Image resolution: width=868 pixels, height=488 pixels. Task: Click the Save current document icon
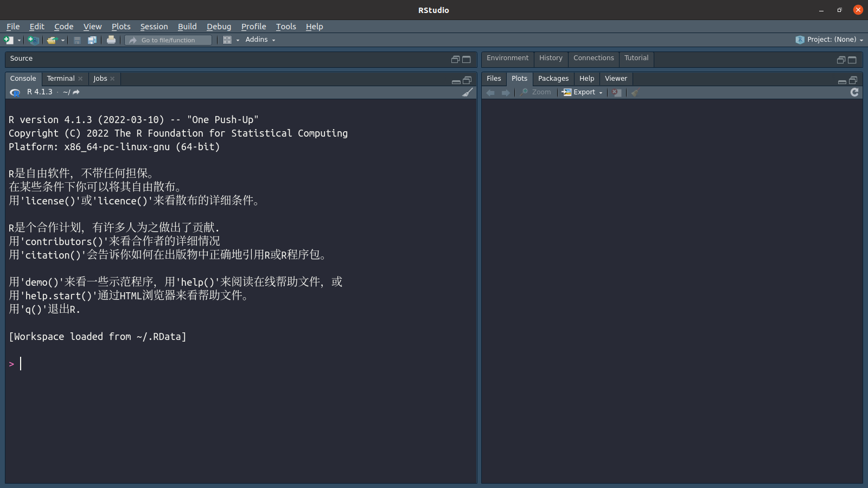(x=77, y=40)
